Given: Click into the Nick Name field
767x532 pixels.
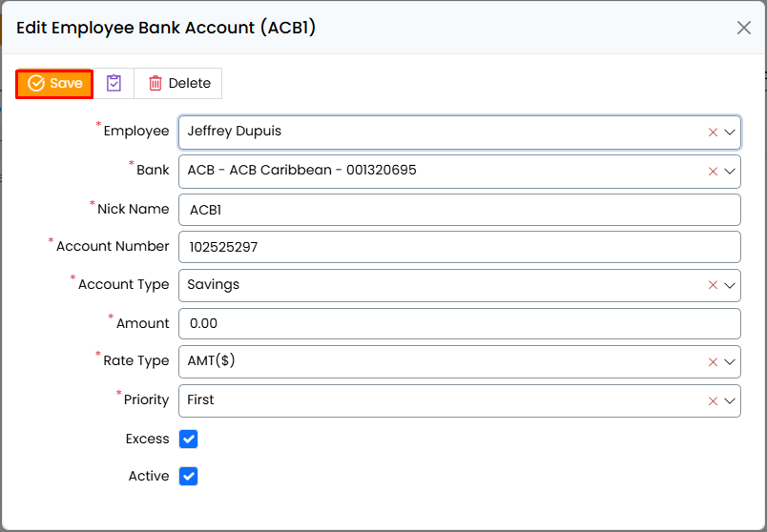Looking at the screenshot, I should click(x=458, y=210).
